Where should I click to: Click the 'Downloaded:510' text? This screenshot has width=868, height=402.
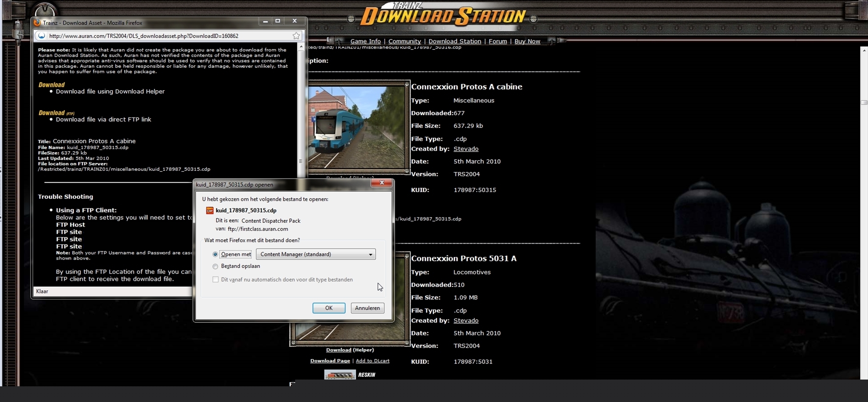tap(438, 285)
